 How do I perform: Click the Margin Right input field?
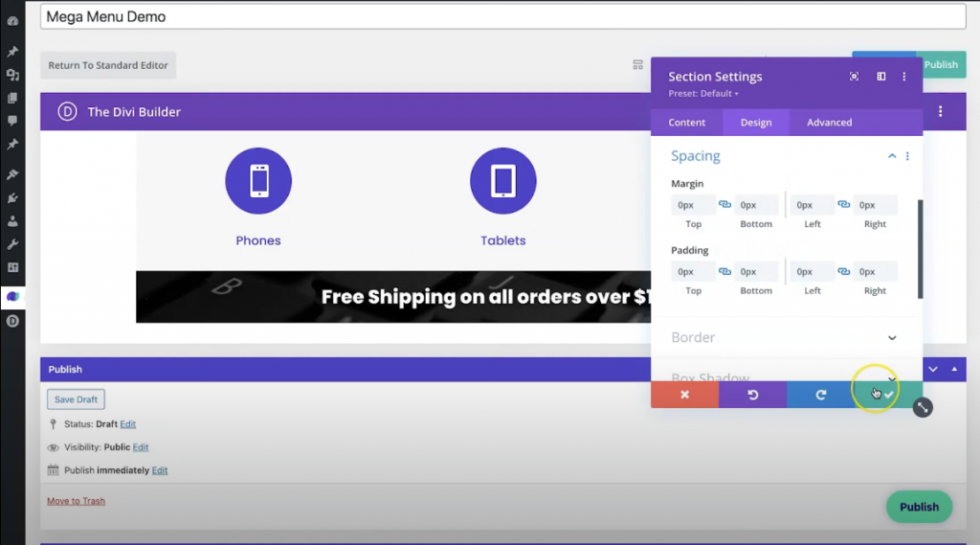(875, 205)
